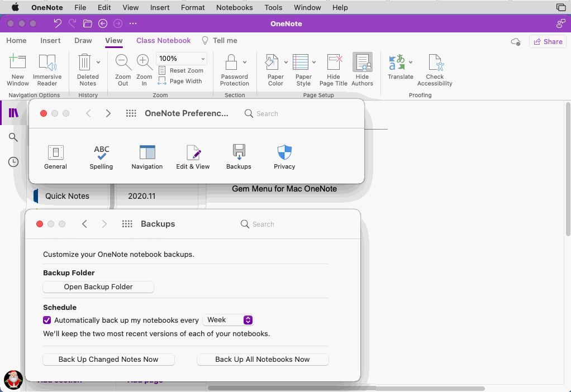Click the sync status cloud icon
The height and width of the screenshot is (392, 571).
pos(516,42)
